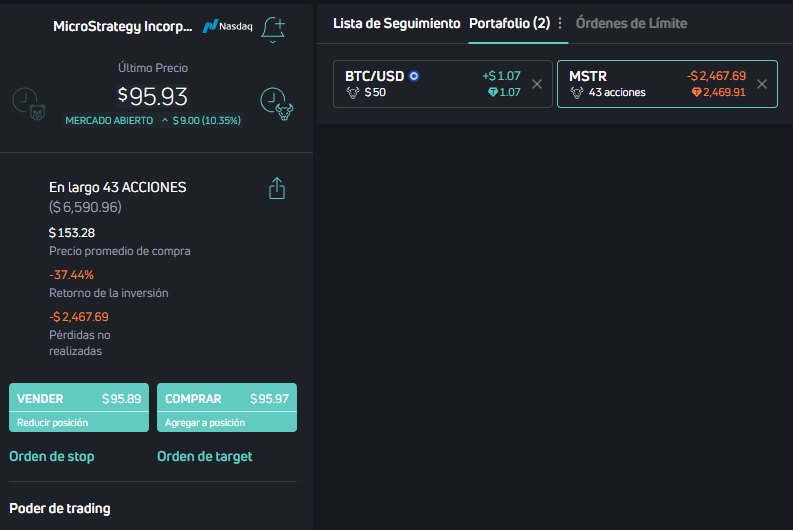Click the -37.44% return value
Screen dimensions: 793x530
point(71,275)
